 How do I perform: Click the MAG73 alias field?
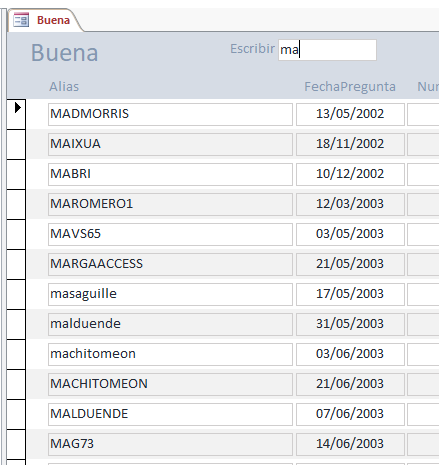170,444
